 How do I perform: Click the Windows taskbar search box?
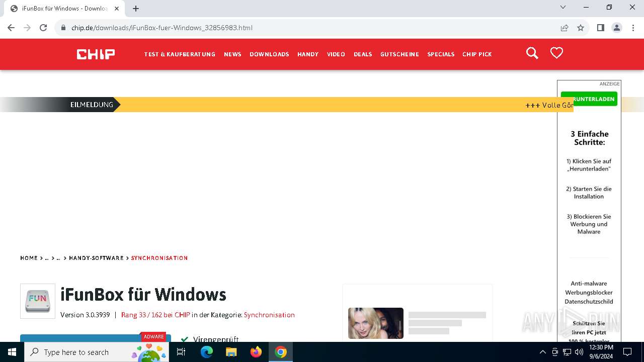98,352
